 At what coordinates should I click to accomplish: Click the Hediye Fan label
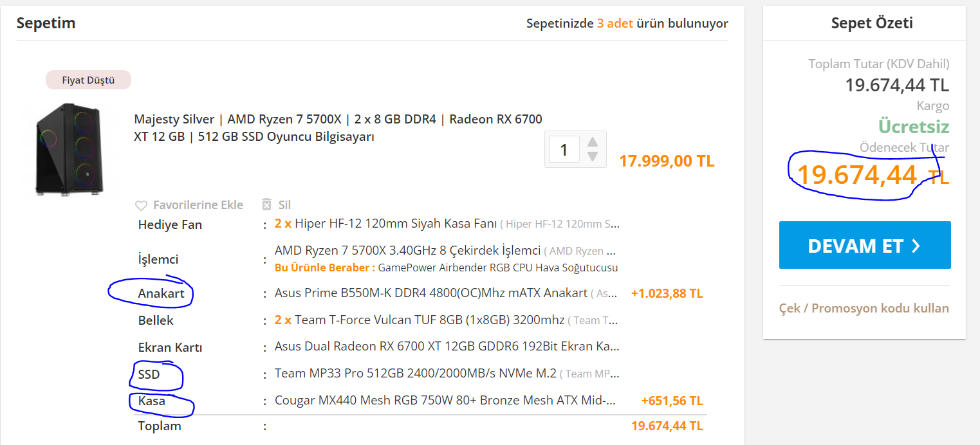tap(170, 224)
